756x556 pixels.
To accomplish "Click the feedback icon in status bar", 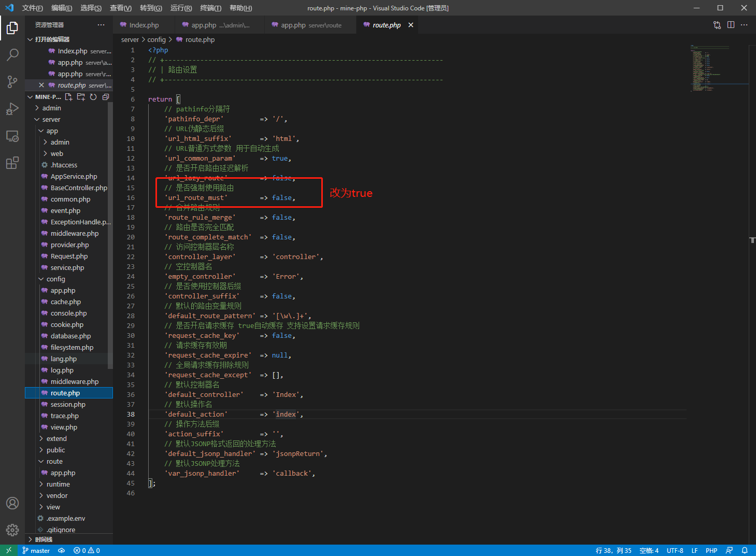I will point(729,550).
